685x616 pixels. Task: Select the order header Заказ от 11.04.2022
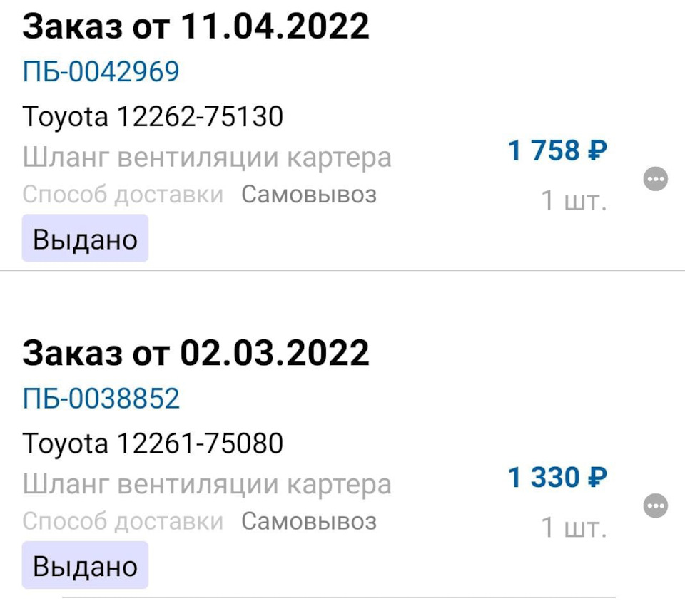(x=196, y=26)
